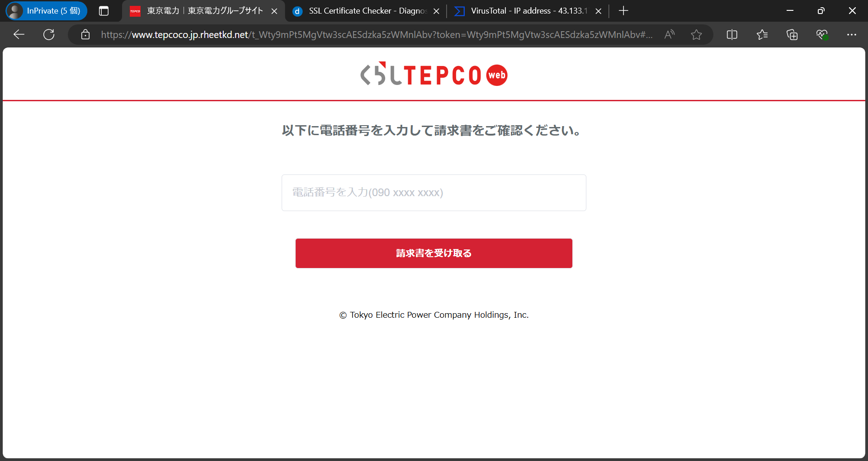Image resolution: width=868 pixels, height=461 pixels.
Task: Click the TEPCO web logo
Action: (x=434, y=75)
